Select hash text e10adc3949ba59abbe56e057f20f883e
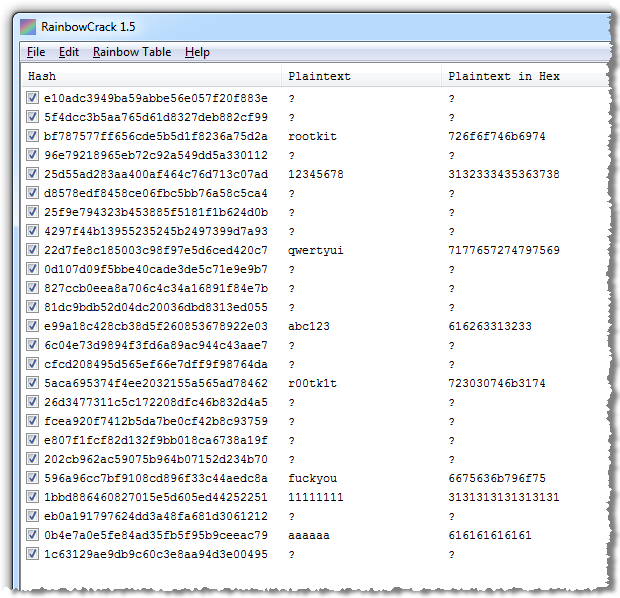The width and height of the screenshot is (620, 598). pyautogui.click(x=156, y=98)
